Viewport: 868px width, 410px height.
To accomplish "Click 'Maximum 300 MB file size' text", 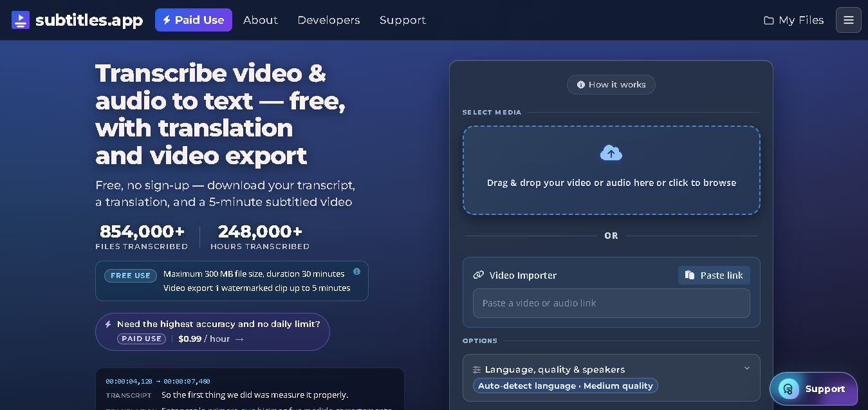I will point(254,274).
